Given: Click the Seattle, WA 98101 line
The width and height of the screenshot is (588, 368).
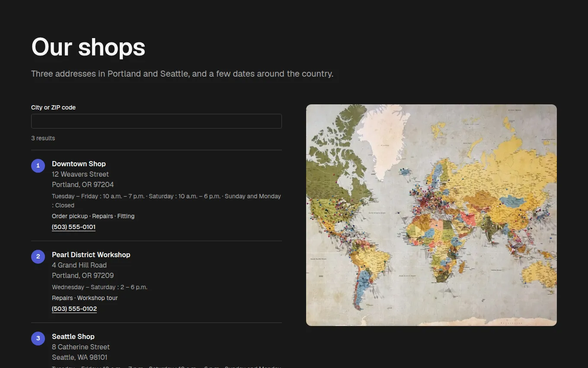Looking at the screenshot, I should 80,357.
